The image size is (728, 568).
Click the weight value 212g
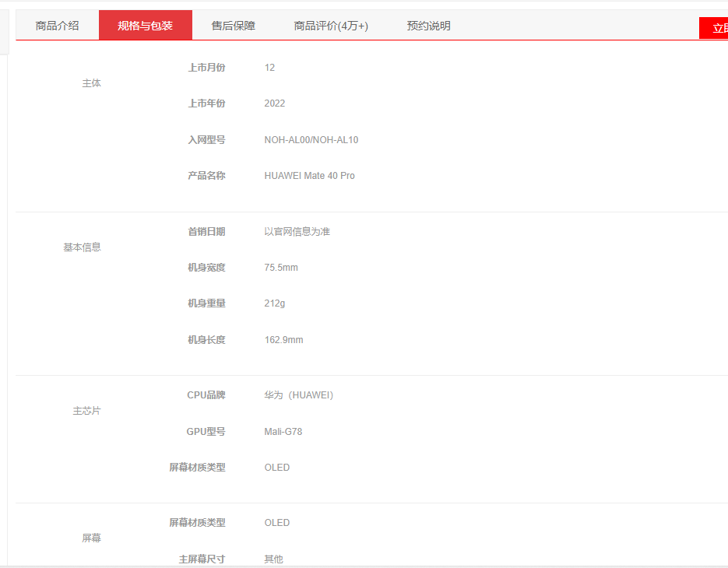(x=275, y=303)
